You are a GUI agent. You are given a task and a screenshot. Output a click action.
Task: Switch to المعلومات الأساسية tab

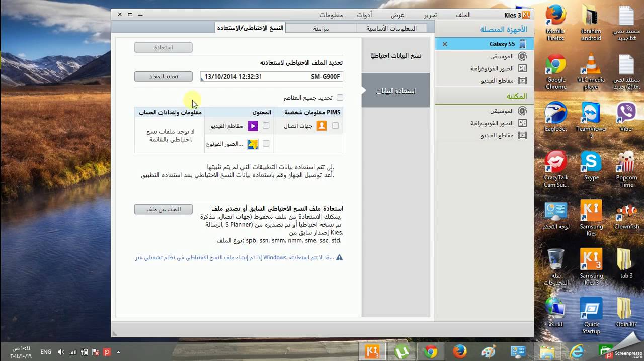391,28
